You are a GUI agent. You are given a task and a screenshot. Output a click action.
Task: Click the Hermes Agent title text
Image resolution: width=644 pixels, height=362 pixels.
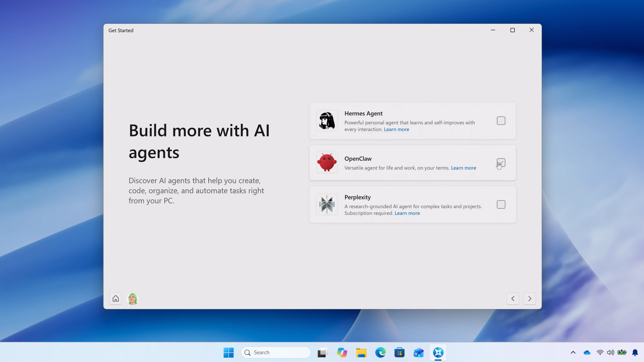pos(363,114)
